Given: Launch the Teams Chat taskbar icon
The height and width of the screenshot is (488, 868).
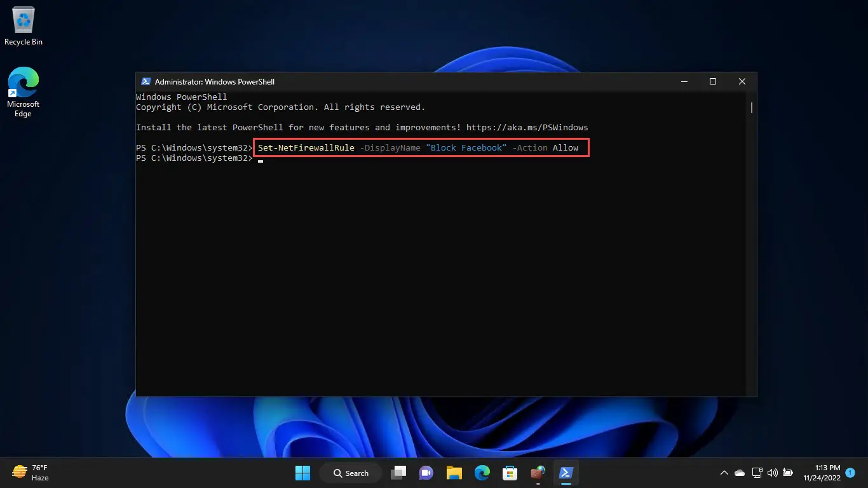Looking at the screenshot, I should pyautogui.click(x=426, y=473).
